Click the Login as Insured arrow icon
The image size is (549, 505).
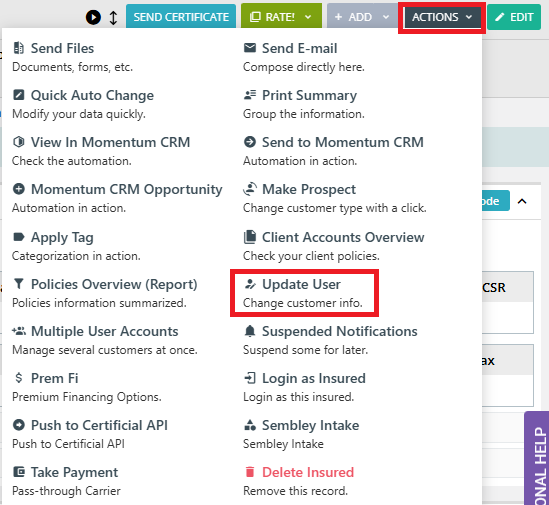click(x=250, y=378)
